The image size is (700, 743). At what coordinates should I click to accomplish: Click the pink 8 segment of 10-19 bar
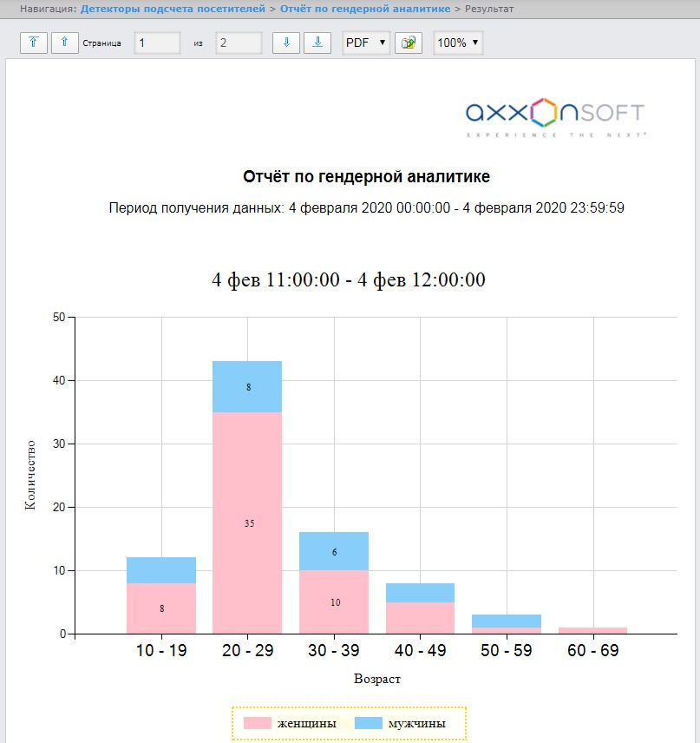pos(161,608)
